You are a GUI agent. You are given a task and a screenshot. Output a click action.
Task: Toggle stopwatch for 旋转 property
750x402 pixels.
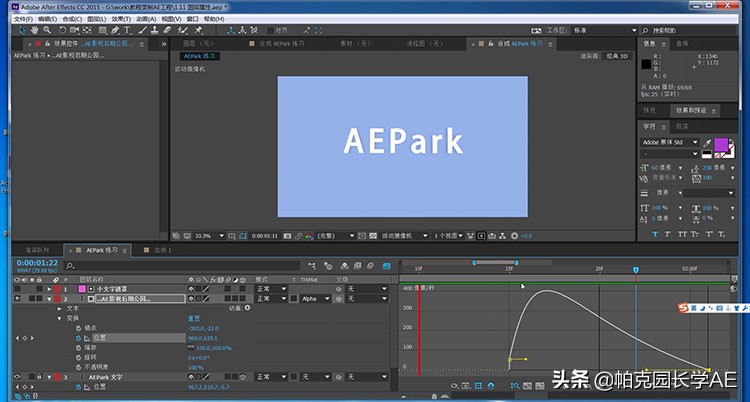pos(78,357)
